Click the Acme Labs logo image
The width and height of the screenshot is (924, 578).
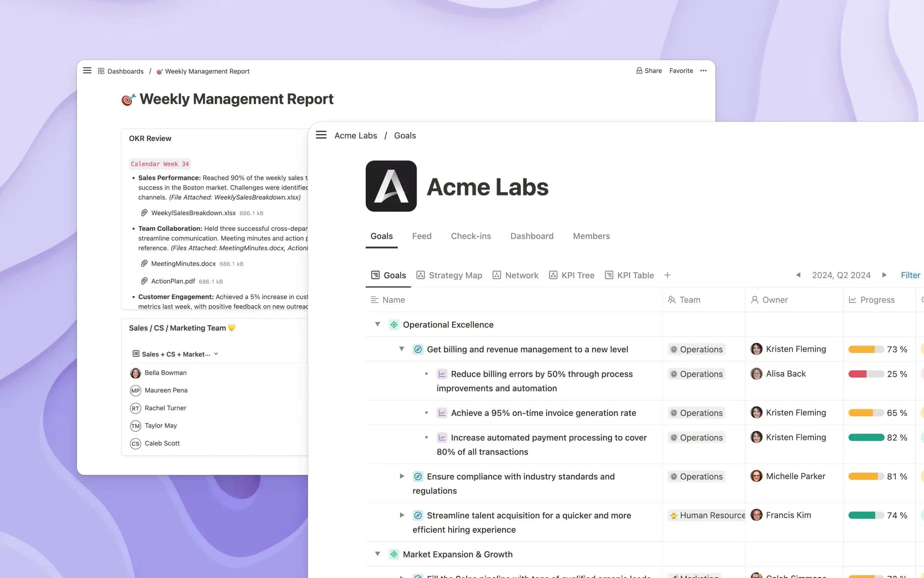[x=391, y=186]
